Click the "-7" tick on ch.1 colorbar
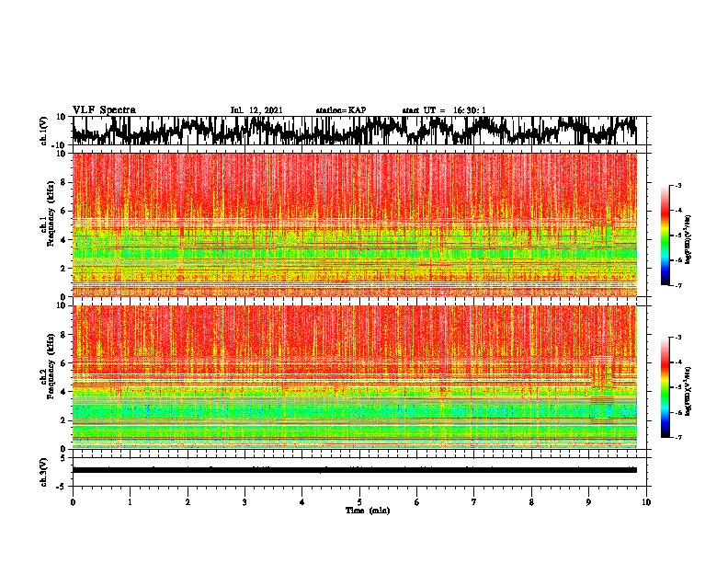The width and height of the screenshot is (728, 563). click(x=678, y=285)
